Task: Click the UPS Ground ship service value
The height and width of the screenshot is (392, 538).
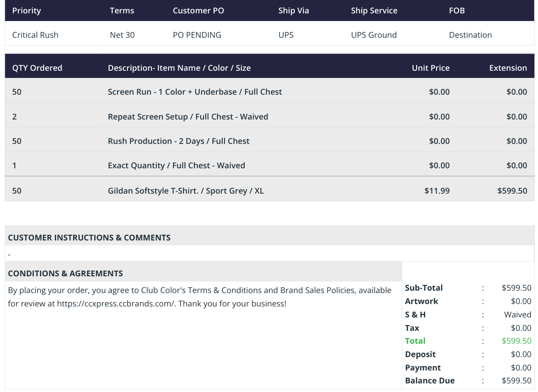Action: (374, 35)
